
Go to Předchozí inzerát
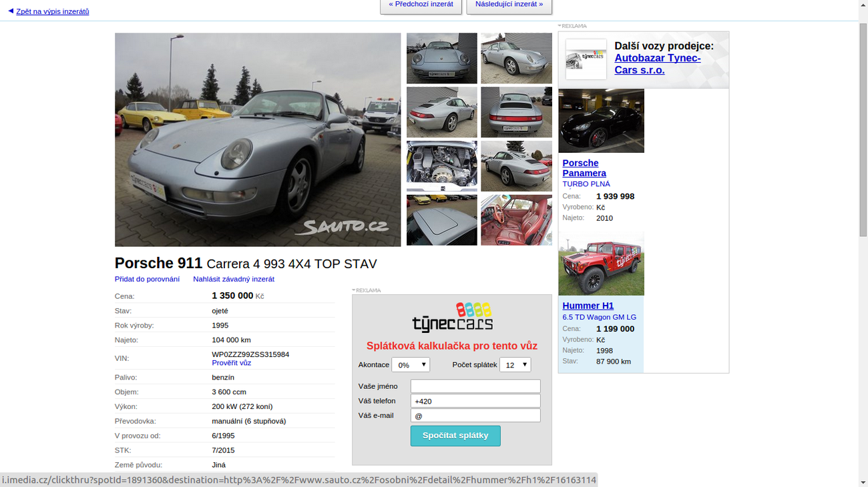click(x=421, y=5)
